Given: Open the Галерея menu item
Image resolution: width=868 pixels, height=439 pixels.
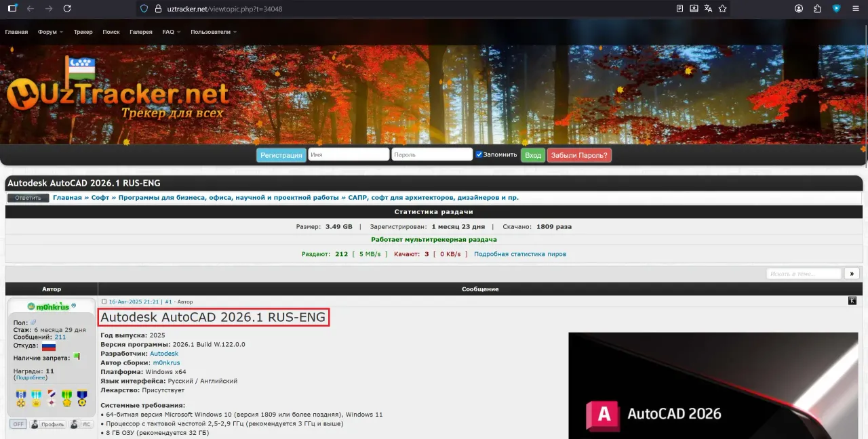Looking at the screenshot, I should (141, 32).
